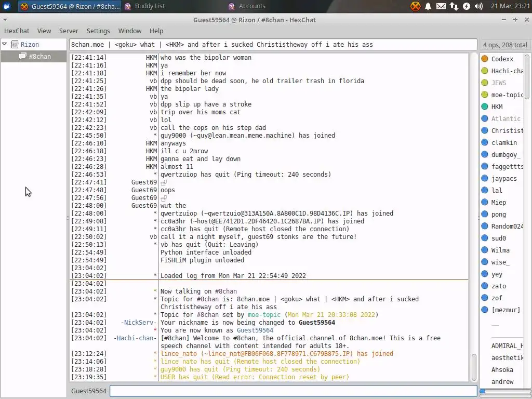532x399 pixels.
Task: Click the Guest59564 nick in 'now known as' line
Action: [255, 330]
